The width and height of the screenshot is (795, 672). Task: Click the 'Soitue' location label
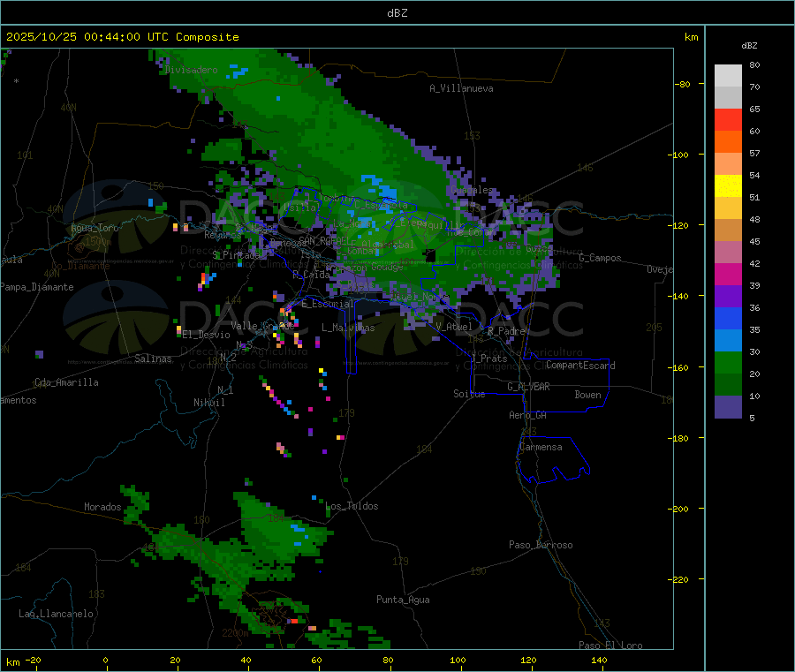[469, 394]
